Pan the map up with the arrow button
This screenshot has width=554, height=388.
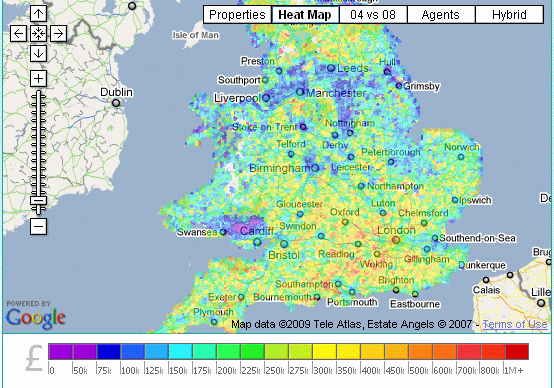pos(38,14)
